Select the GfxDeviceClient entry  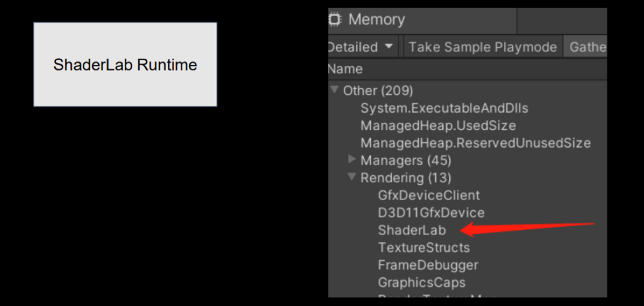[429, 195]
